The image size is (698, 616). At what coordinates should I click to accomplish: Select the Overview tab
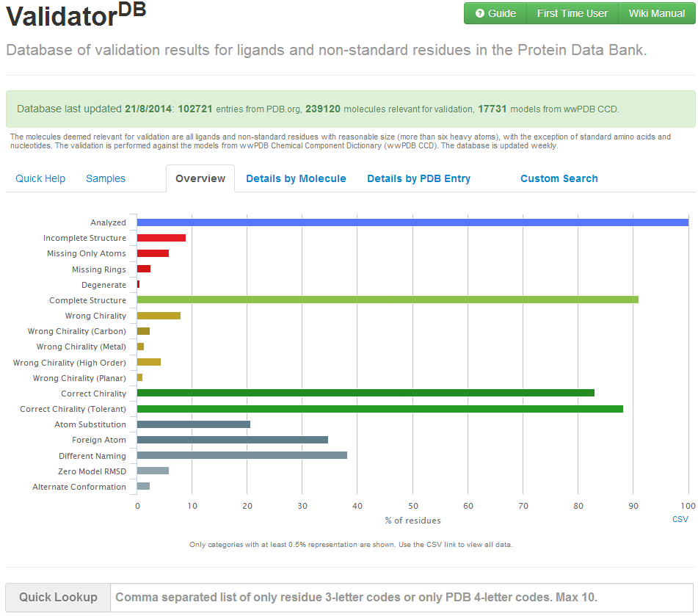[x=200, y=178]
